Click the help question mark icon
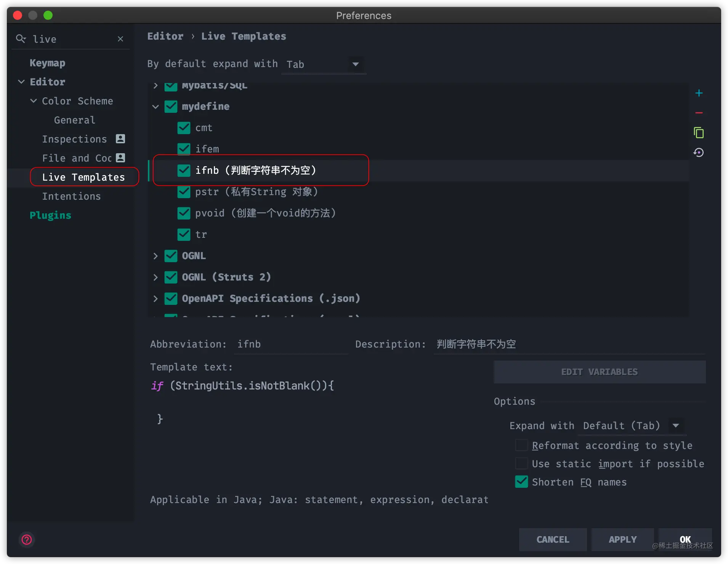This screenshot has height=564, width=728. pos(27,540)
